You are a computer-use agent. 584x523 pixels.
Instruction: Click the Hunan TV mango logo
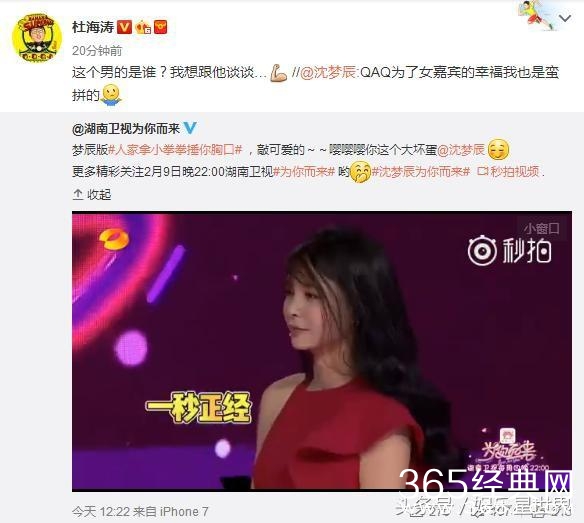113,240
